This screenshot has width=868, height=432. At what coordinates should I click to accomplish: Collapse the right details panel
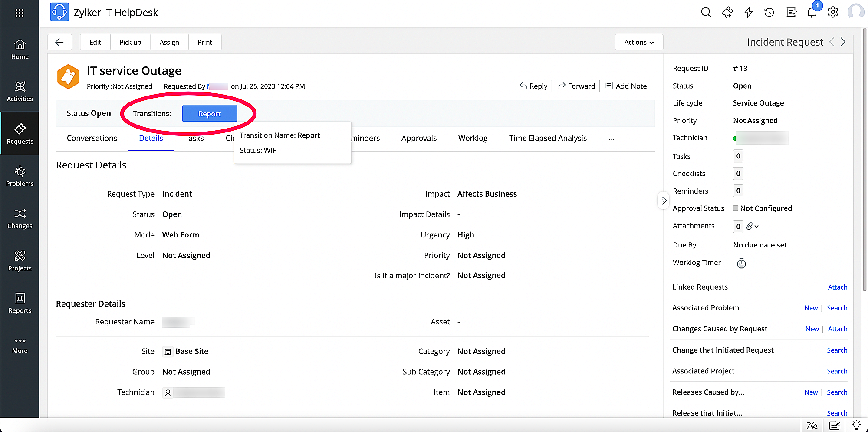click(x=664, y=201)
